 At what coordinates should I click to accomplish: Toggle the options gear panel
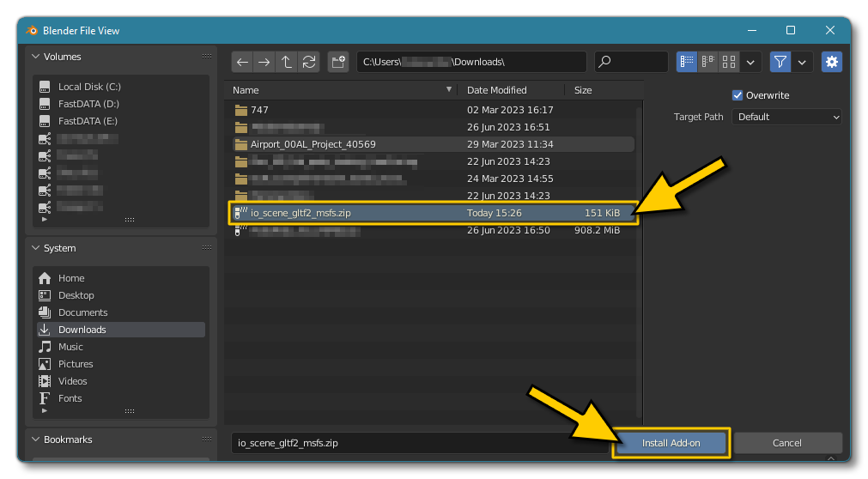pos(831,62)
